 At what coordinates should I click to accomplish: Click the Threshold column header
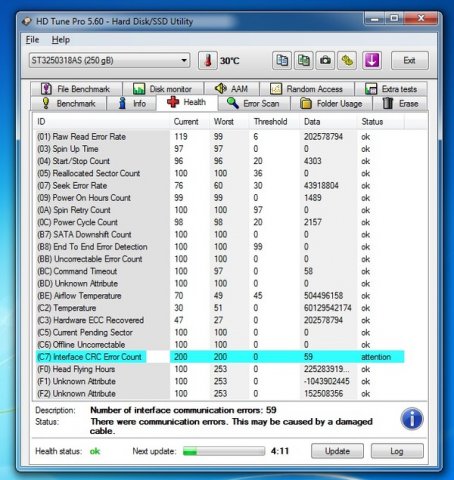click(275, 122)
